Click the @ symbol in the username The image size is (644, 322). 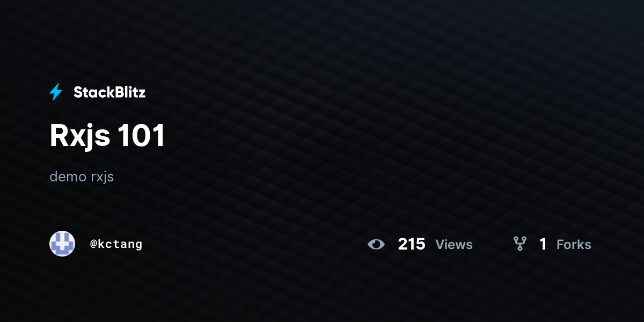click(93, 244)
